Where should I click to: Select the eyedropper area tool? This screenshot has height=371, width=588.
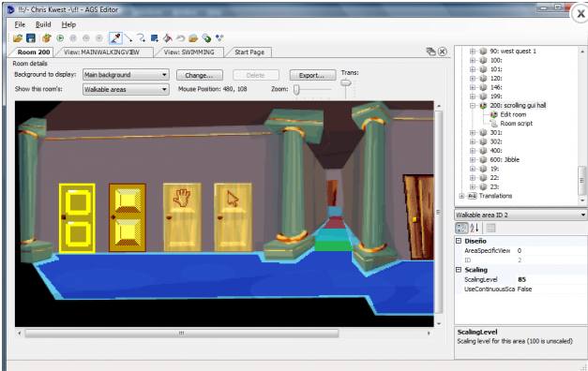pos(115,37)
